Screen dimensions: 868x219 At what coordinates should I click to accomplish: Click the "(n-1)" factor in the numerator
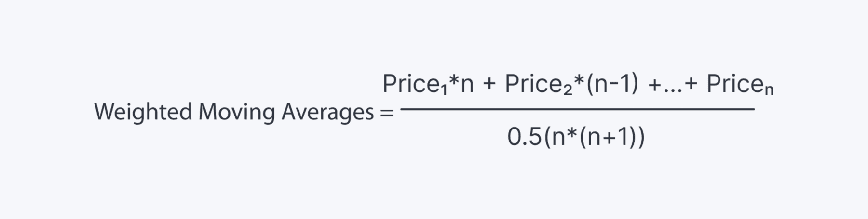click(x=611, y=85)
